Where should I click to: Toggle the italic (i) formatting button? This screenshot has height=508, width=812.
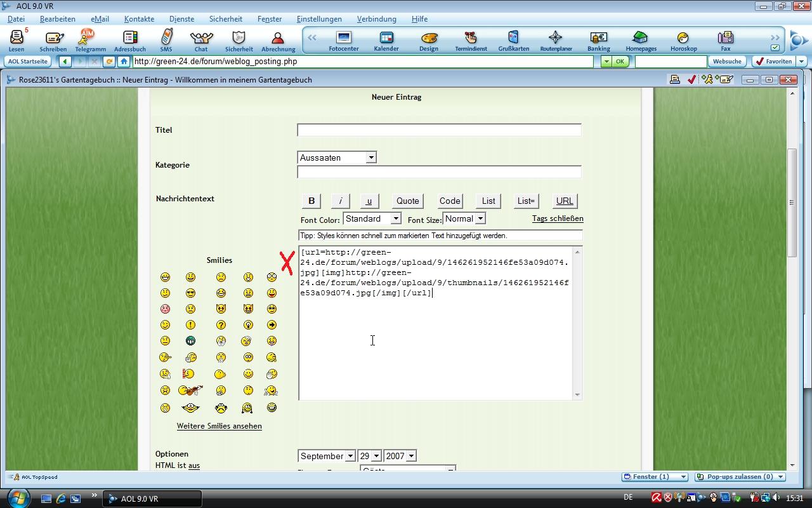pos(340,201)
